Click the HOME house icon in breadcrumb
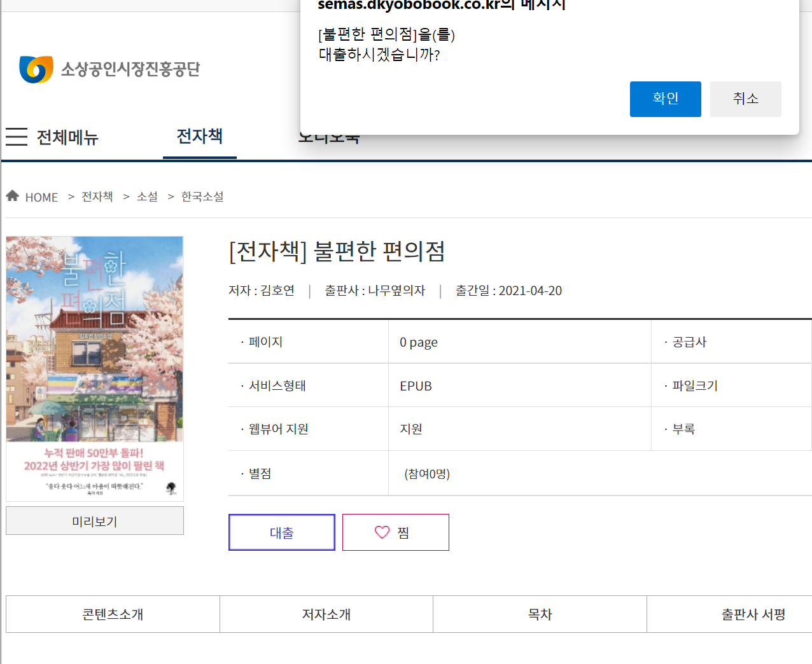Viewport: 812px width, 664px height. pyautogui.click(x=12, y=196)
